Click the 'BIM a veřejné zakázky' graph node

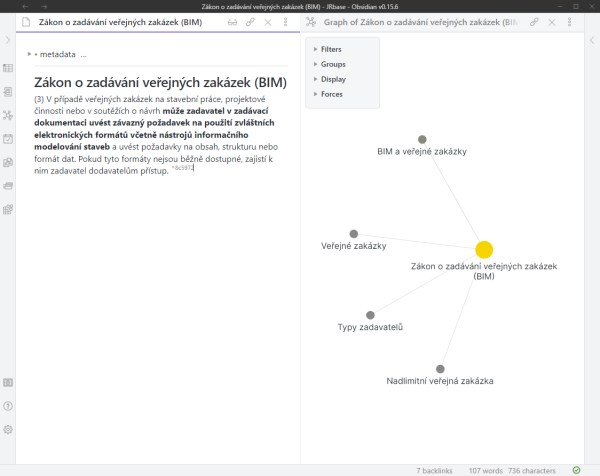(422, 140)
